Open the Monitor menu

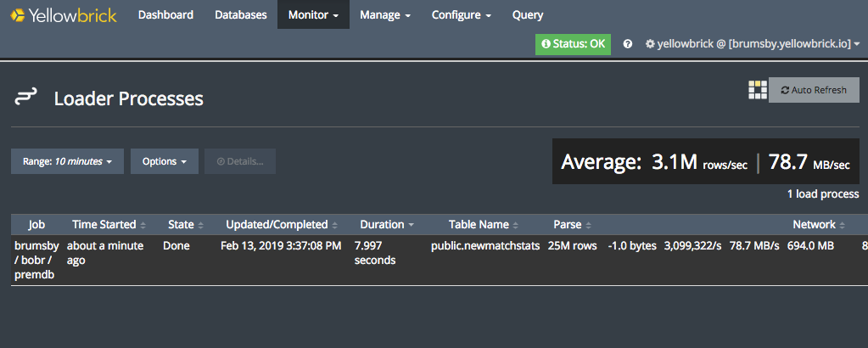[x=313, y=14]
